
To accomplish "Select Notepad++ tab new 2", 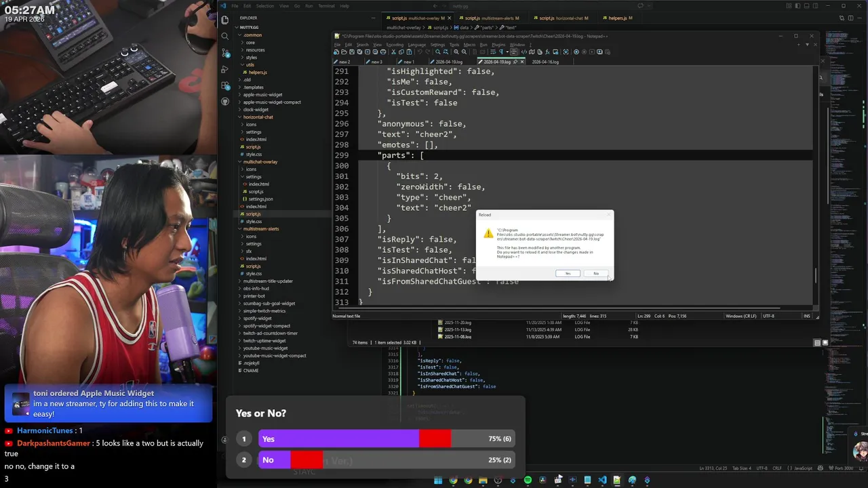I will click(x=344, y=62).
